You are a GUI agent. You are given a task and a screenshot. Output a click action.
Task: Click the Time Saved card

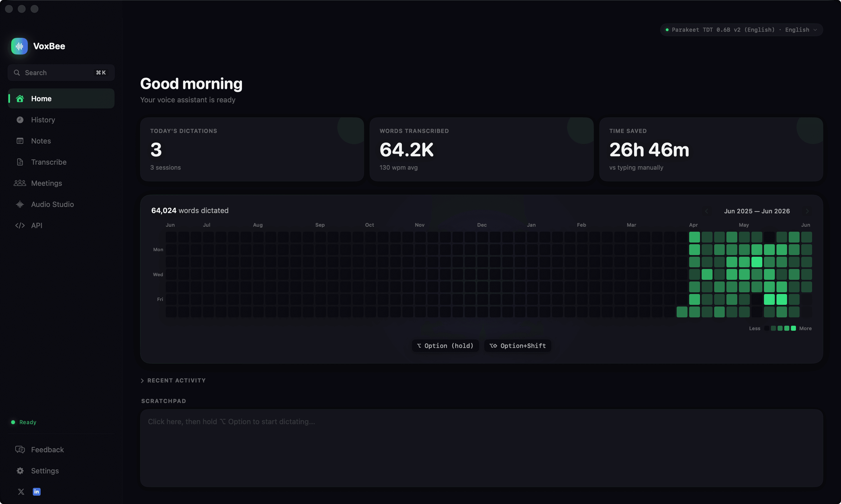(x=711, y=149)
